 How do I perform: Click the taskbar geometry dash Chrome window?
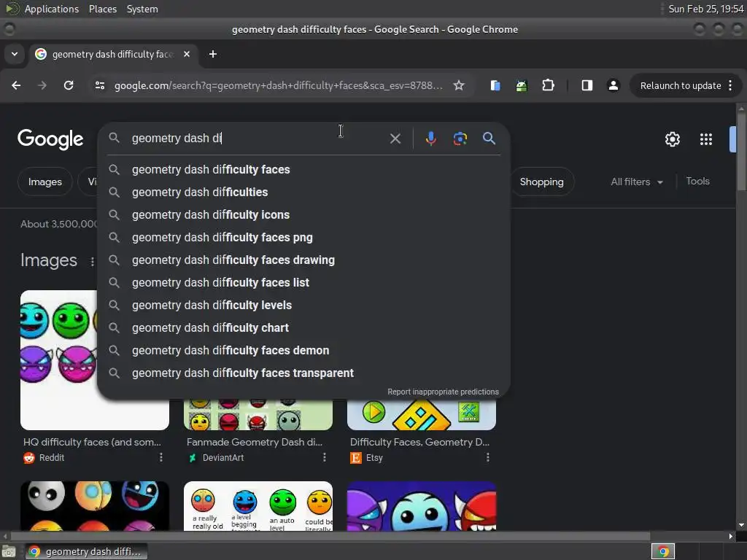coord(86,551)
